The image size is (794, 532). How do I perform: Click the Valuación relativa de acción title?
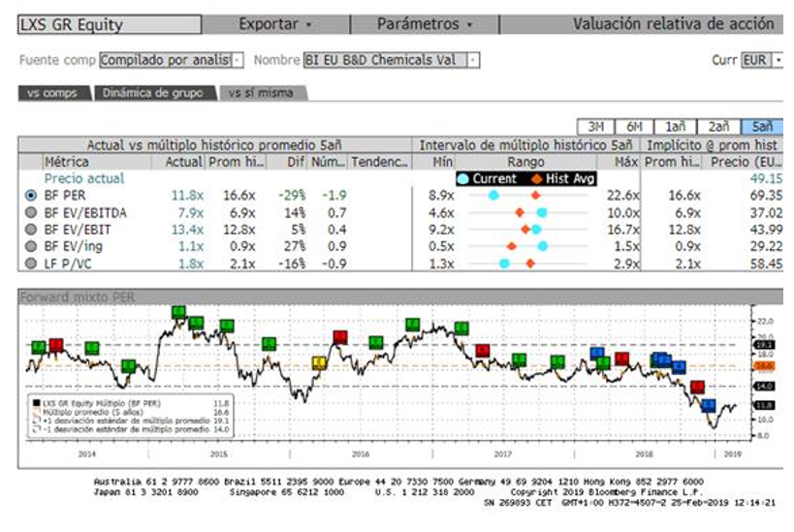coord(674,24)
